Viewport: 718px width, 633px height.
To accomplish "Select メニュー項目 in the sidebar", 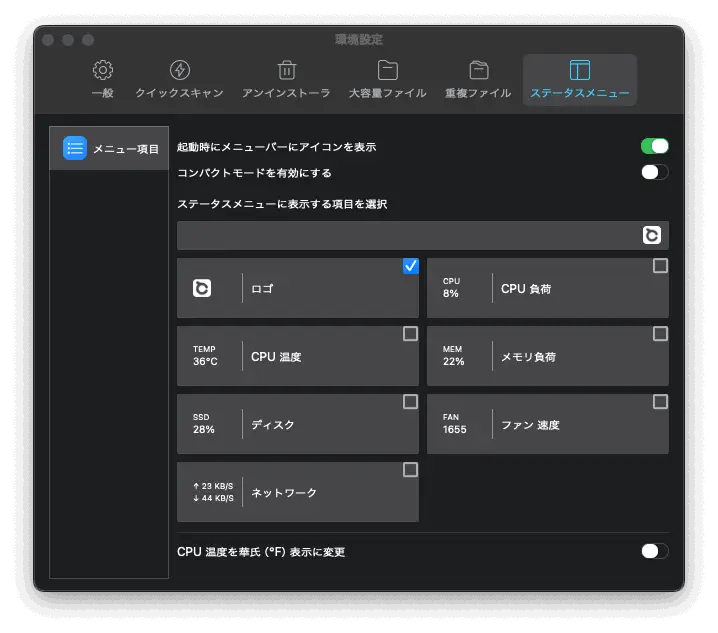I will (x=109, y=148).
